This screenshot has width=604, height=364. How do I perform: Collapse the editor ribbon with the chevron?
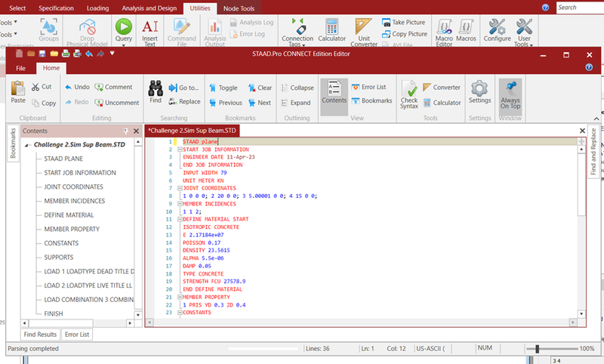[596, 119]
